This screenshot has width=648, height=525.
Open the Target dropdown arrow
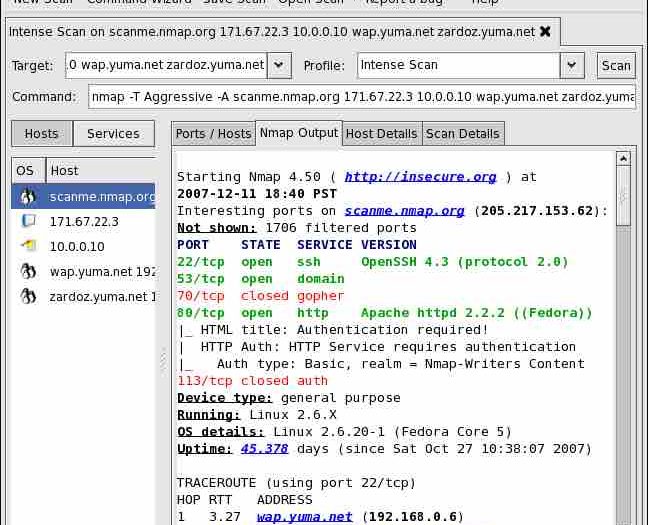click(279, 65)
